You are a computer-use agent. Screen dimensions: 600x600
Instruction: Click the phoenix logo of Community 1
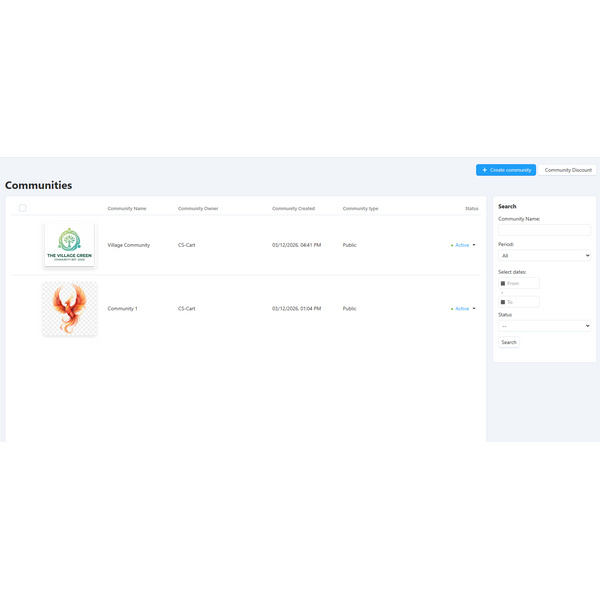pyautogui.click(x=69, y=308)
